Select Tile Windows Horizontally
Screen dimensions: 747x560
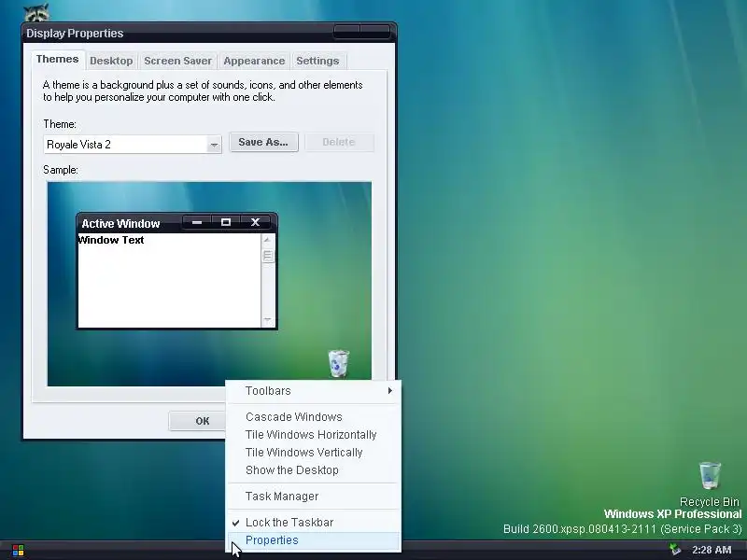[x=314, y=435]
